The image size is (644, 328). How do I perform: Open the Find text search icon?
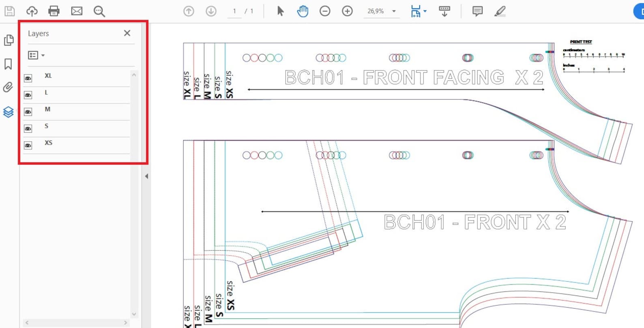coord(99,11)
